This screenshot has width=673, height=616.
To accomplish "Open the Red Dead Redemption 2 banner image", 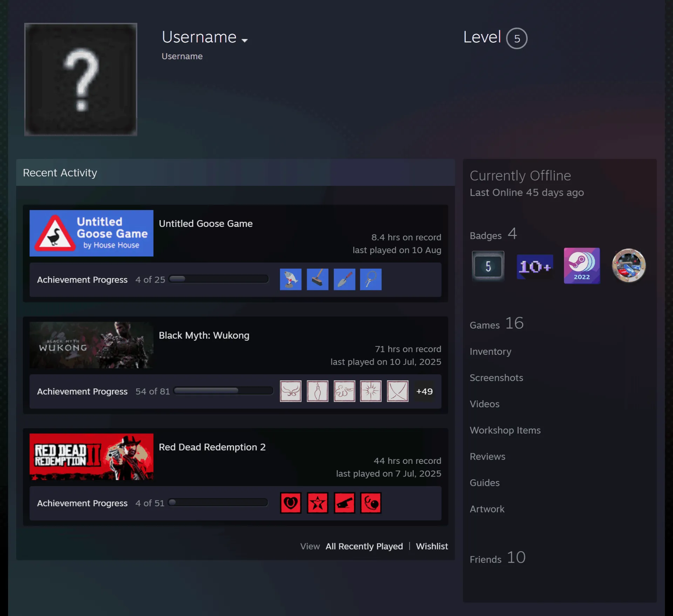I will 91,457.
